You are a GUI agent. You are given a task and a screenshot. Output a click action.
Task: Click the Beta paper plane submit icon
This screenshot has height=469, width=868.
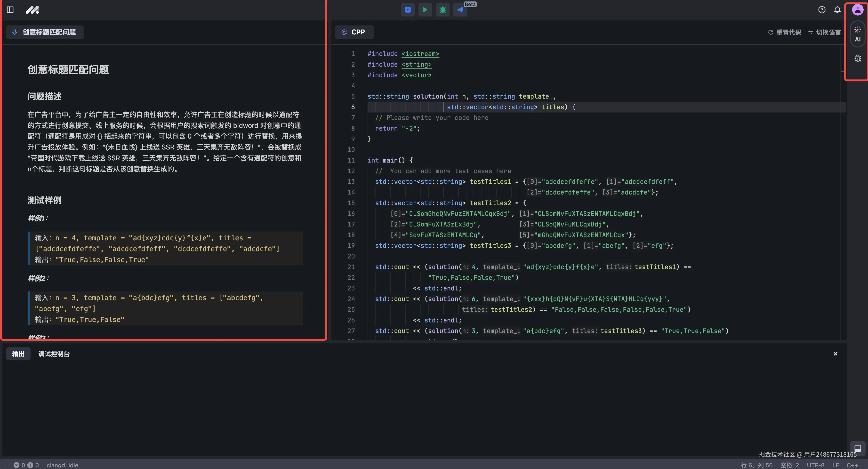click(460, 10)
